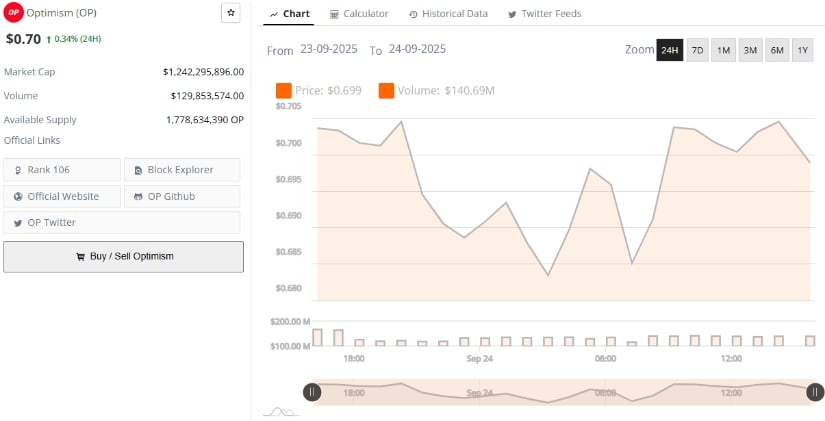
Task: Open the Block Explorer link
Action: click(x=181, y=170)
